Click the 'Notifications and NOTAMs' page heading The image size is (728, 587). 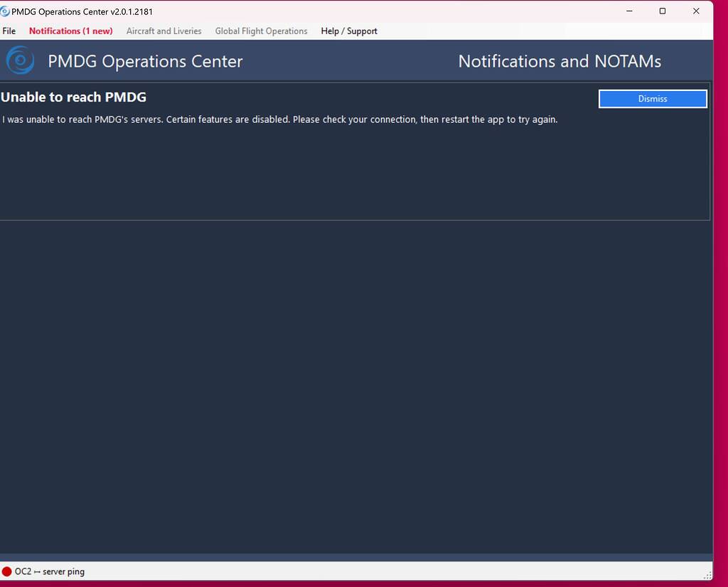click(560, 61)
